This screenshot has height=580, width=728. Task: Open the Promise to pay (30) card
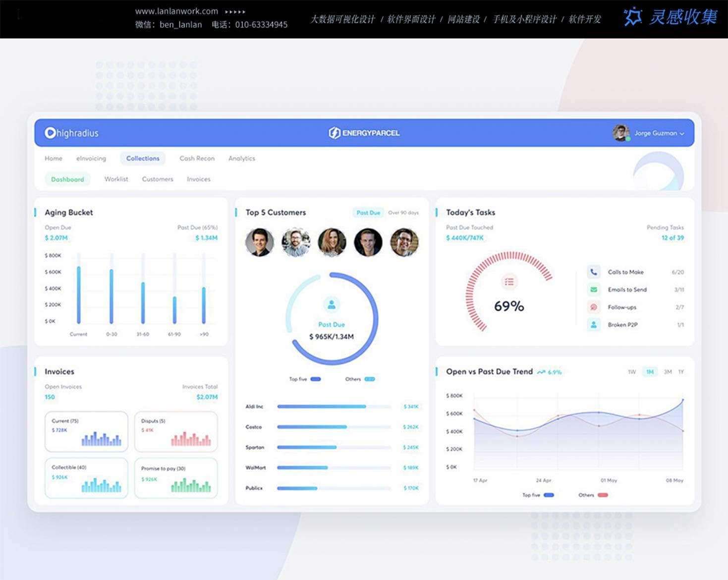(176, 478)
